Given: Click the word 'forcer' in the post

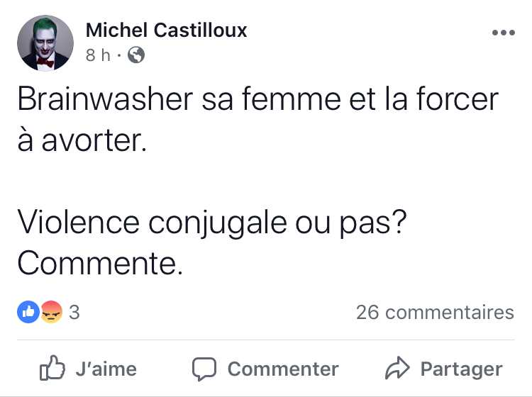Looking at the screenshot, I should 458,99.
